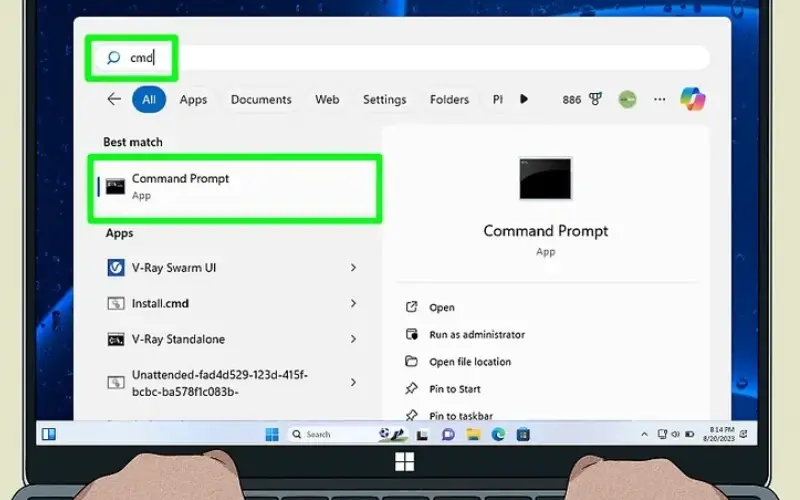Launch the Copilot icon
The image size is (800, 500).
(693, 99)
